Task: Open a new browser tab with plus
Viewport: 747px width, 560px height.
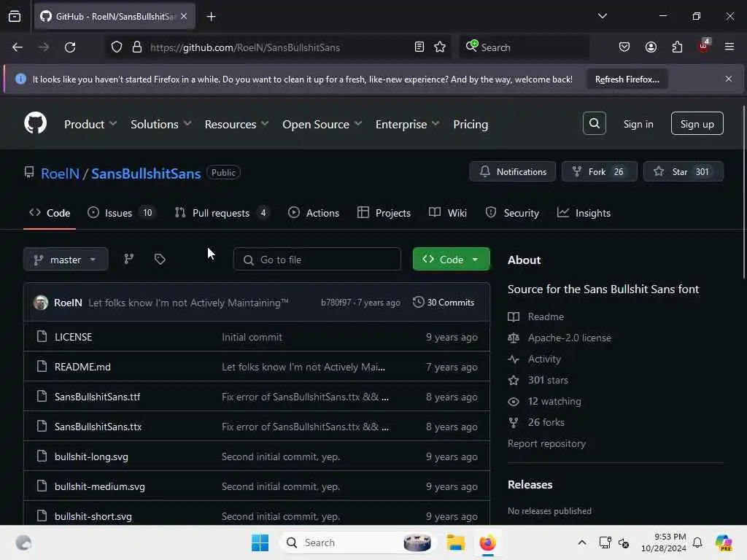Action: [211, 17]
